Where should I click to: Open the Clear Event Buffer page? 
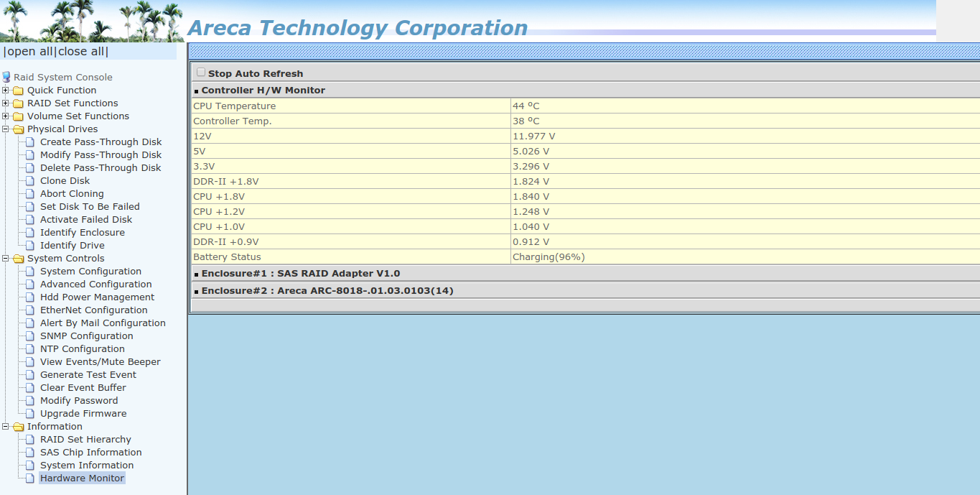coord(83,388)
